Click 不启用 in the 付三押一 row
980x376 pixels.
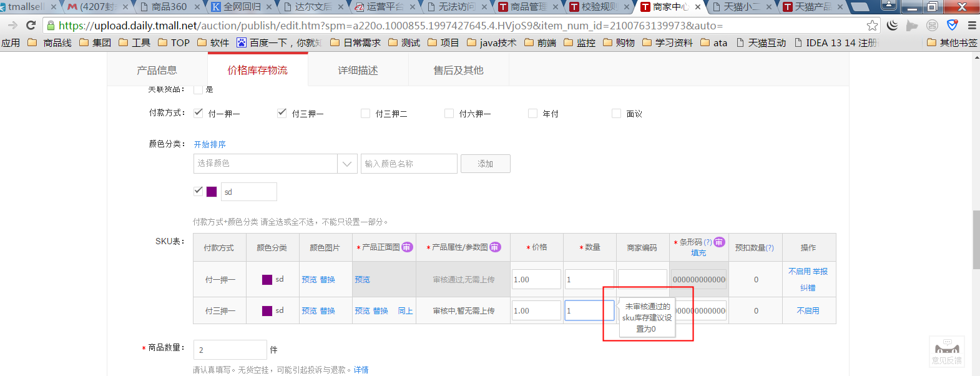(808, 310)
